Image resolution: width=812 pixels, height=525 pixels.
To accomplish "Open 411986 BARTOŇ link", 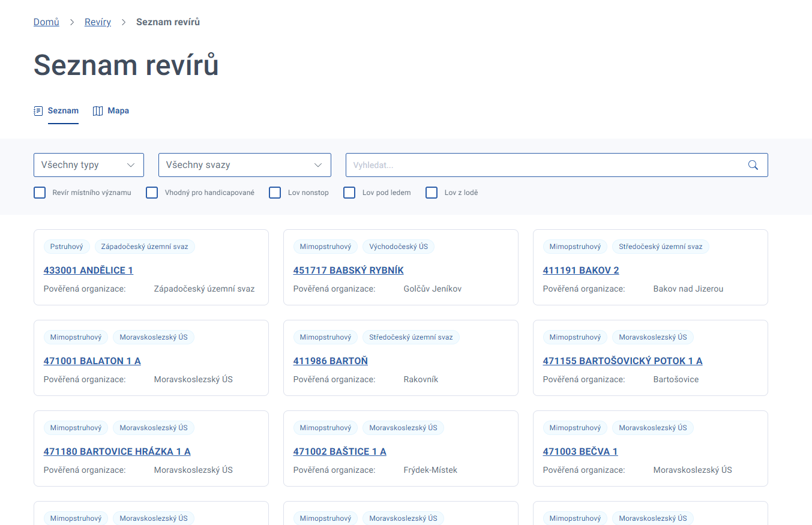I will 331,361.
